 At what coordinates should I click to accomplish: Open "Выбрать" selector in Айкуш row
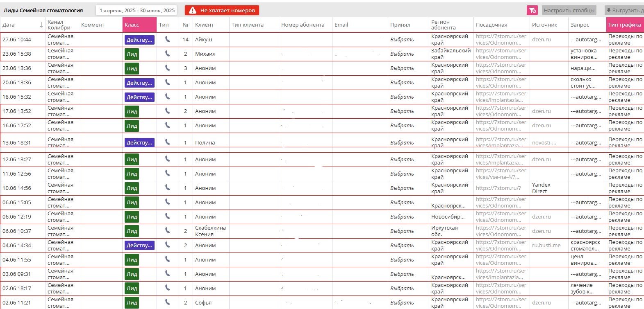click(402, 40)
